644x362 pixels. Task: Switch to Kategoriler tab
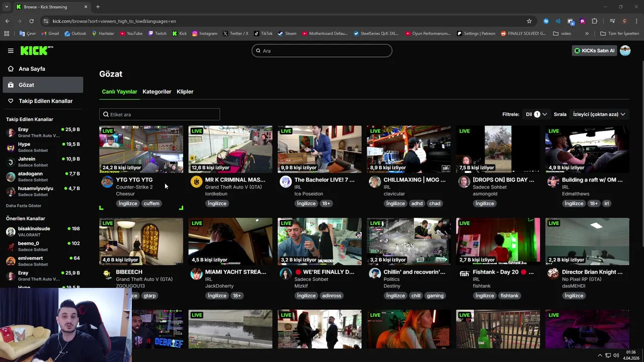[157, 92]
